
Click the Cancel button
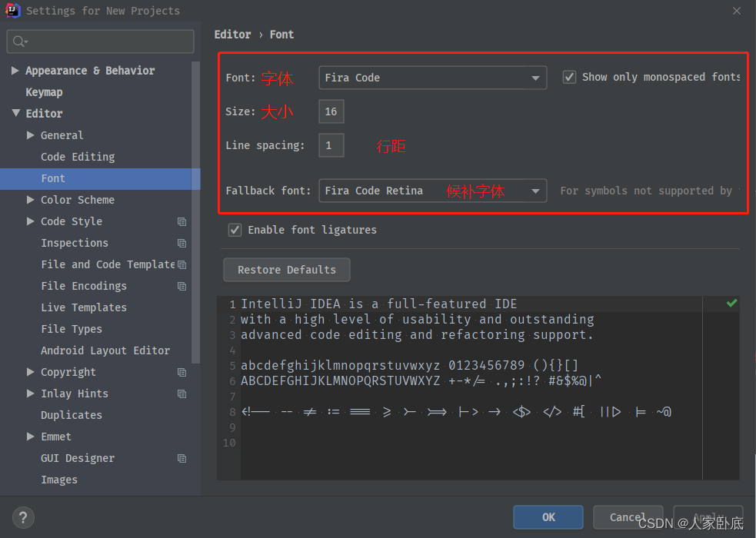tap(628, 517)
